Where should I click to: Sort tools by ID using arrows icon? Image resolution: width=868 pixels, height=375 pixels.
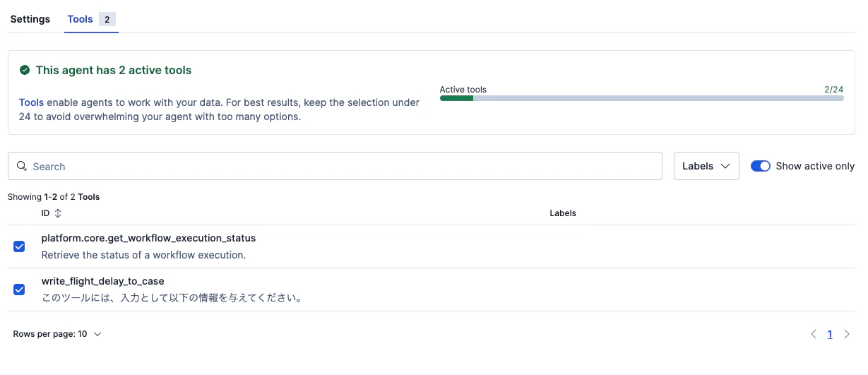coord(58,213)
